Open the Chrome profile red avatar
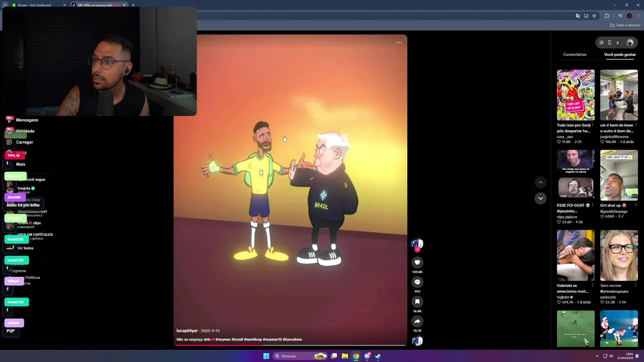644x362 pixels. pyautogui.click(x=629, y=16)
